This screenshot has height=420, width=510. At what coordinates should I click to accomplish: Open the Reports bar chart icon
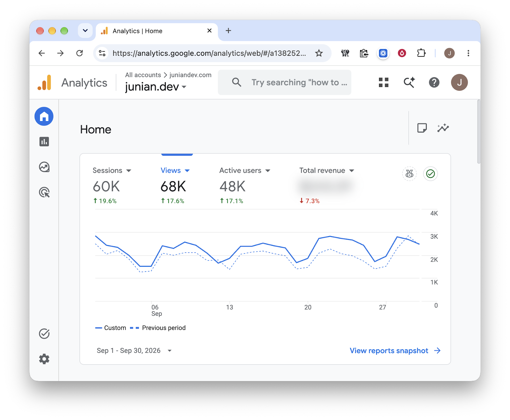point(44,141)
